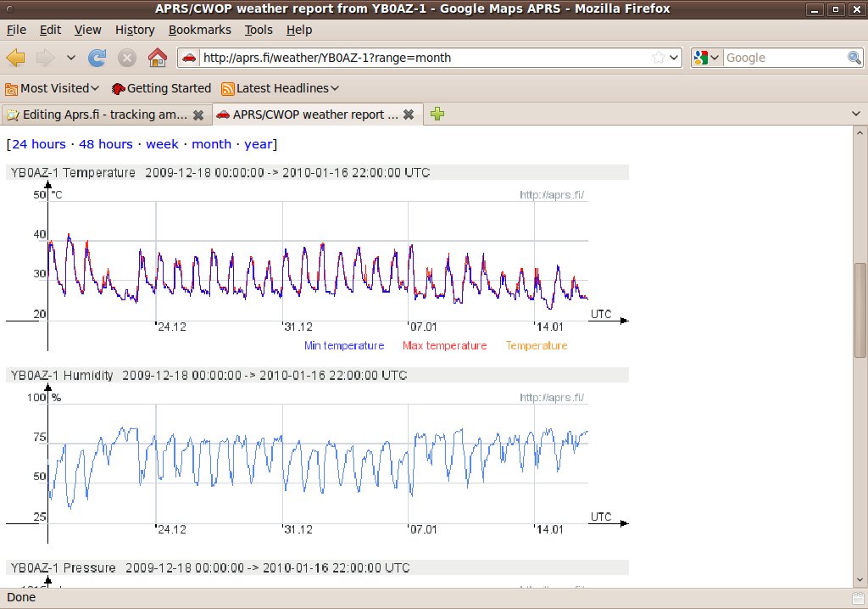868x609 pixels.
Task: Click the '24 hours' range link
Action: pyautogui.click(x=39, y=144)
